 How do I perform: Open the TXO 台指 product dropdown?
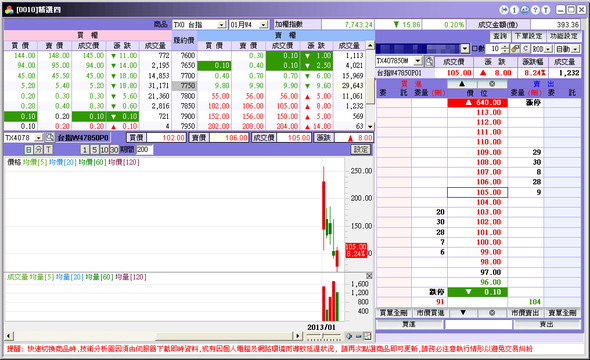[x=222, y=25]
